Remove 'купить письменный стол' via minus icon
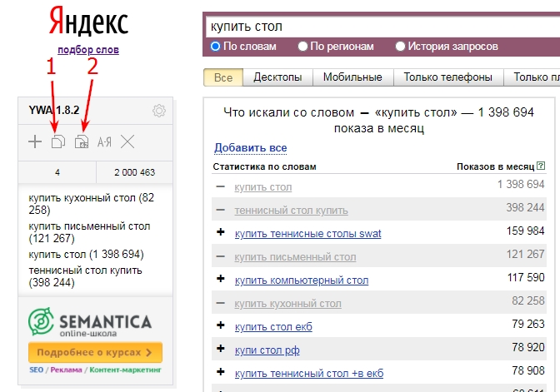Image resolution: width=560 pixels, height=392 pixels. pyautogui.click(x=221, y=256)
